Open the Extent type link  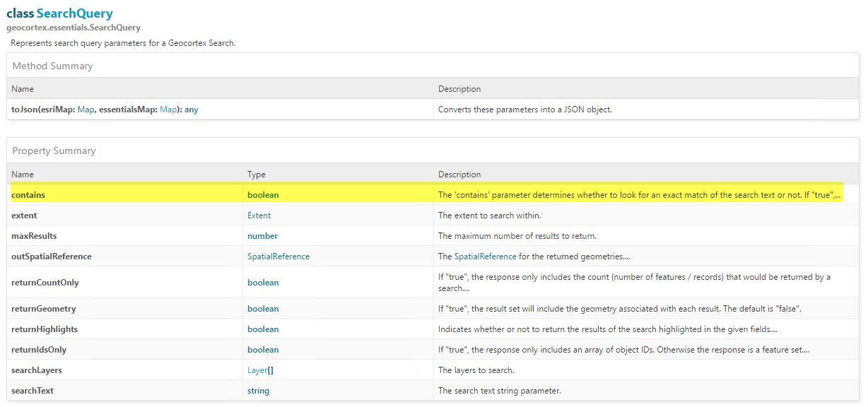point(259,215)
